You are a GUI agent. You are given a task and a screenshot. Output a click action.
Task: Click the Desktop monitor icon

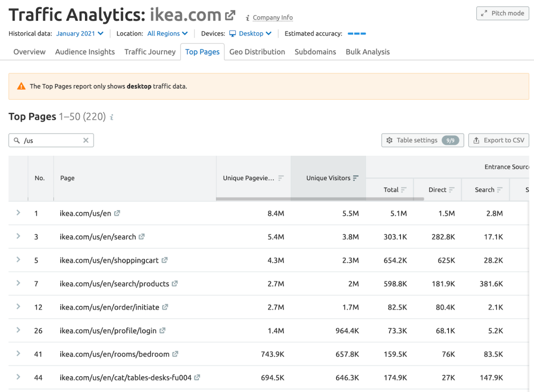(233, 33)
